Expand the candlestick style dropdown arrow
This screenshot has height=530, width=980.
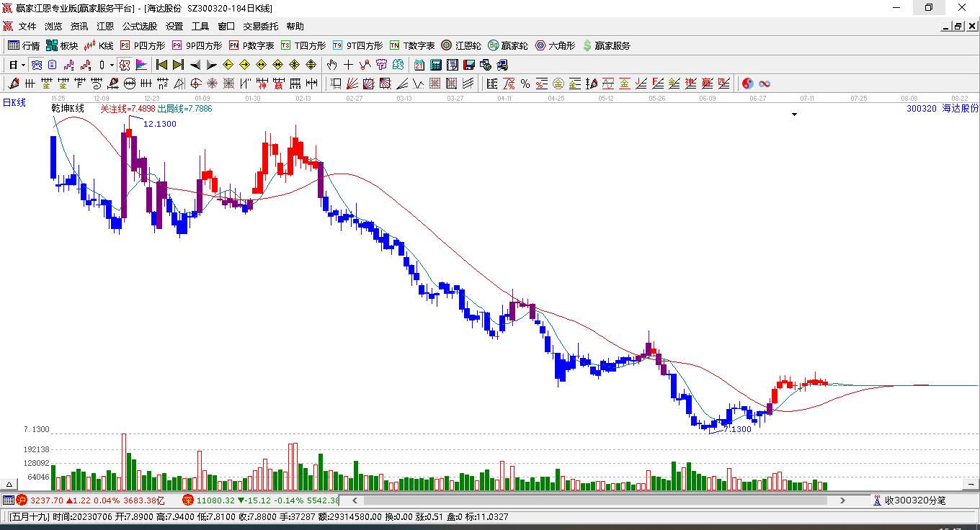[112, 65]
